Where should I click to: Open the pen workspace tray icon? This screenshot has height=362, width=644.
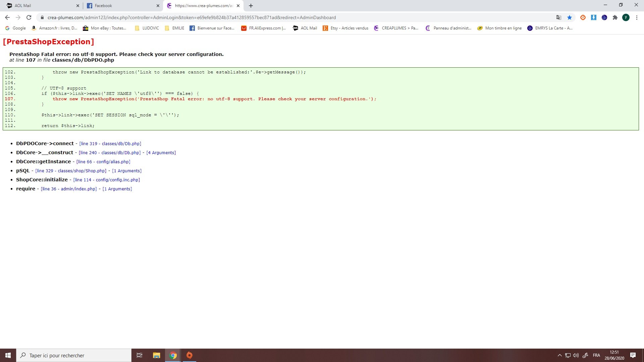[585, 355]
